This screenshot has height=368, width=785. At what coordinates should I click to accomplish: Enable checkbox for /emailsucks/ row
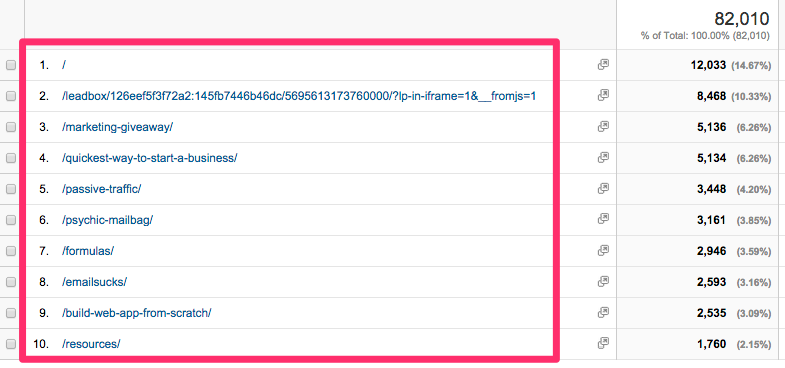pyautogui.click(x=11, y=282)
